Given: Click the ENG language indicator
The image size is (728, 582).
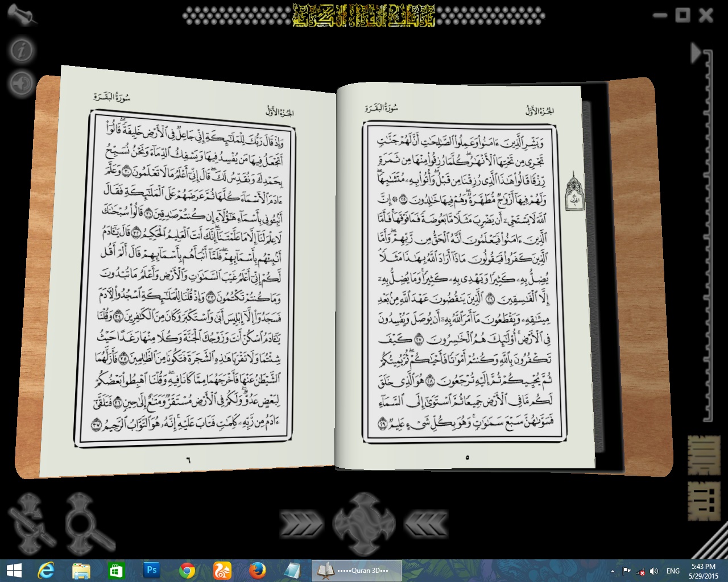Looking at the screenshot, I should [x=673, y=571].
